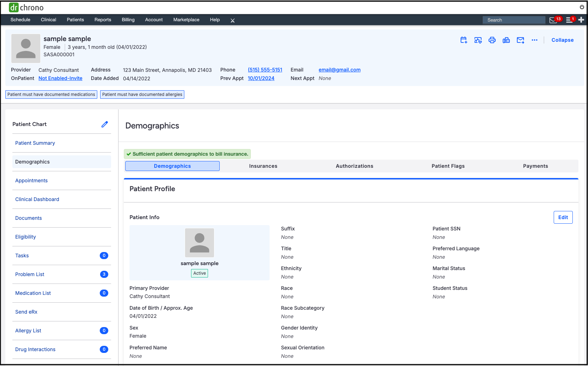The height and width of the screenshot is (366, 588).
Task: Click the Not Enabled-Invite link
Action: [x=60, y=78]
